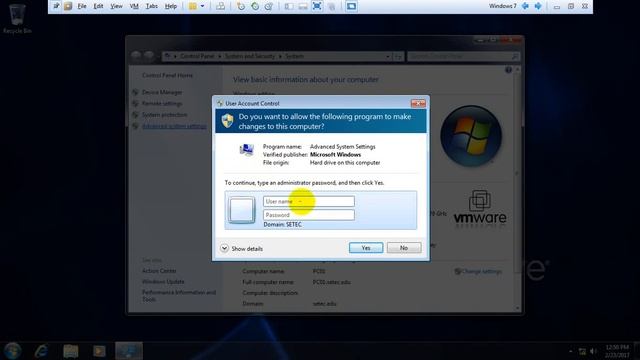This screenshot has width=640, height=360.
Task: Open the VMware Edit menu
Action: point(98,6)
